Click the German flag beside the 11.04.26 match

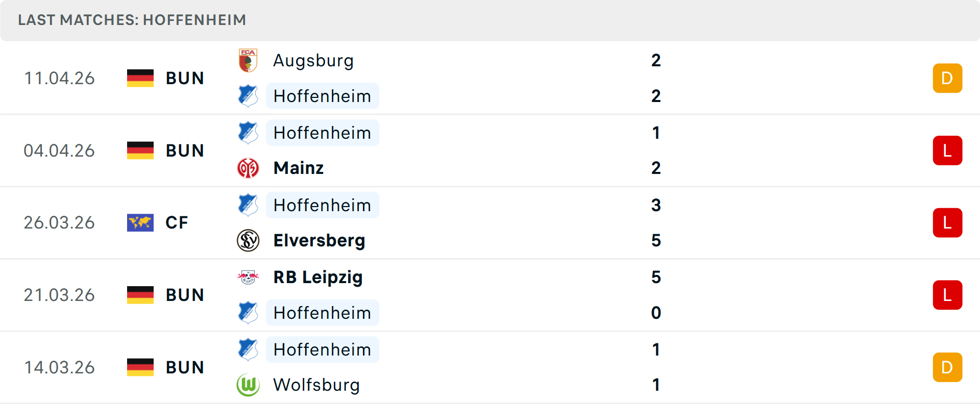pos(140,78)
